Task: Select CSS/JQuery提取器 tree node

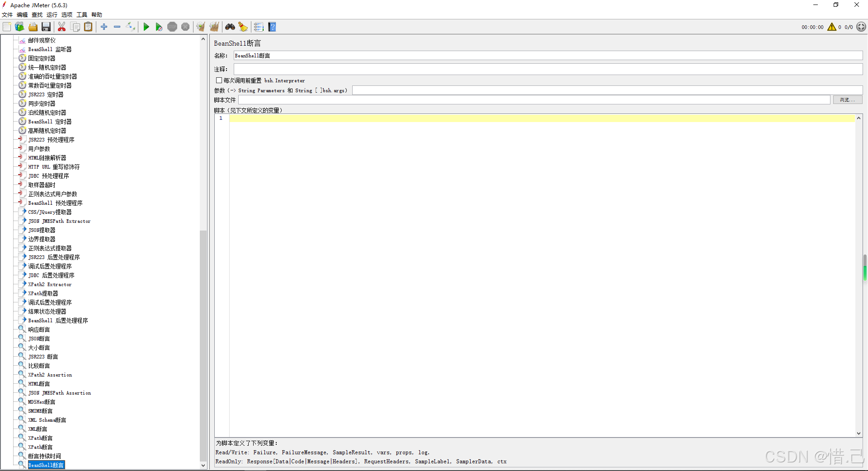Action: 50,212
